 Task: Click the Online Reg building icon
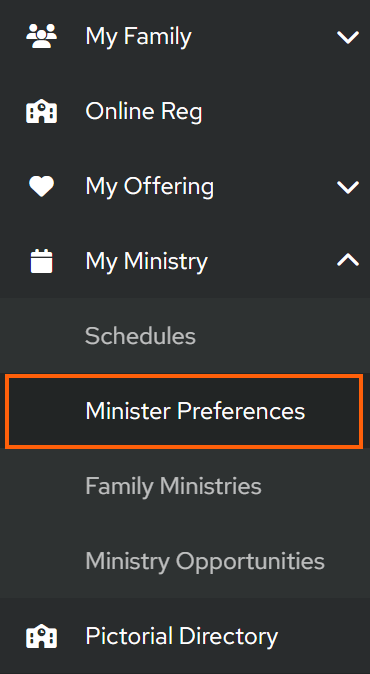point(41,111)
